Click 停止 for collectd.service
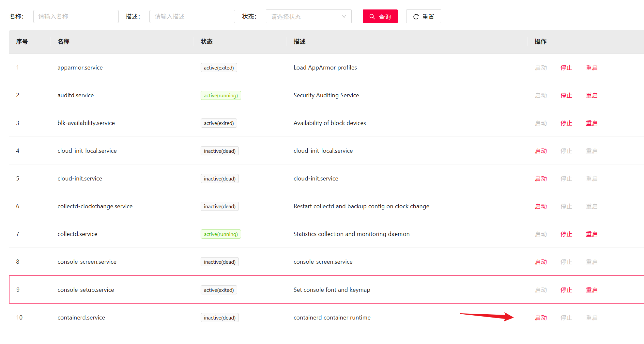 tap(566, 234)
